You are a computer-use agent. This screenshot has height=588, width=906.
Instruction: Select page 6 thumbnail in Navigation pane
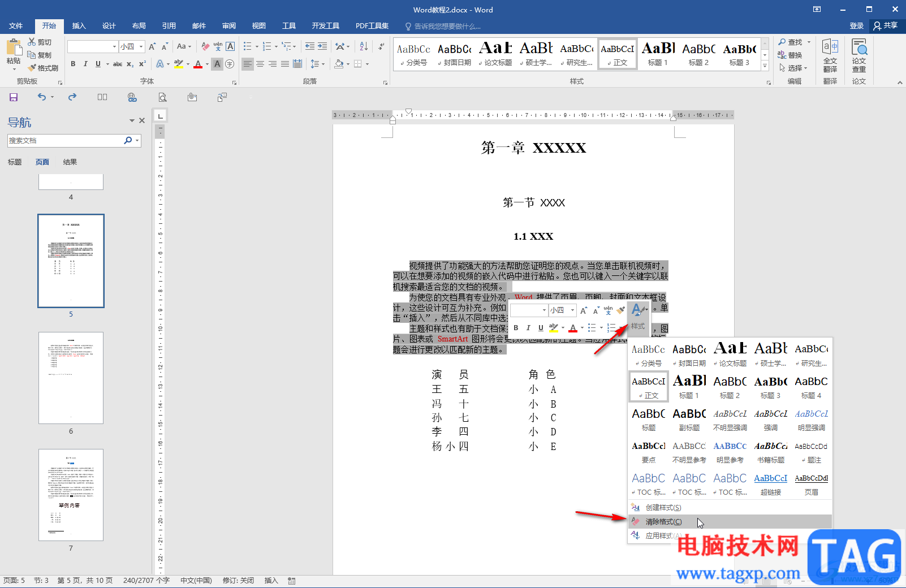(71, 378)
